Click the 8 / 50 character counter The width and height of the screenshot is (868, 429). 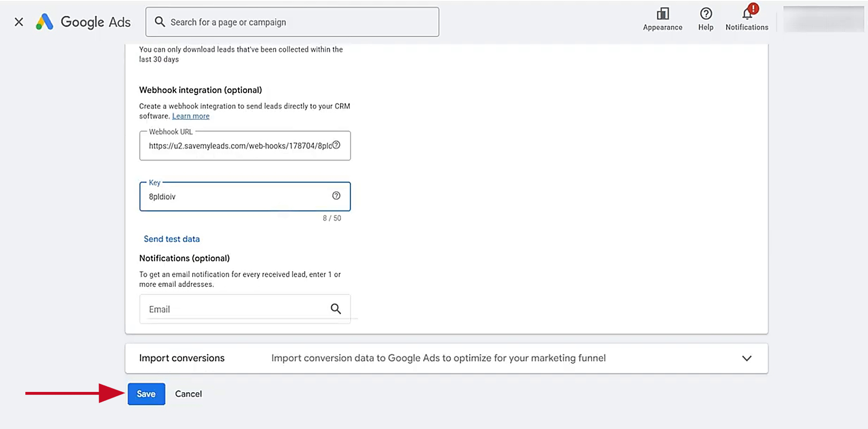[x=332, y=218]
